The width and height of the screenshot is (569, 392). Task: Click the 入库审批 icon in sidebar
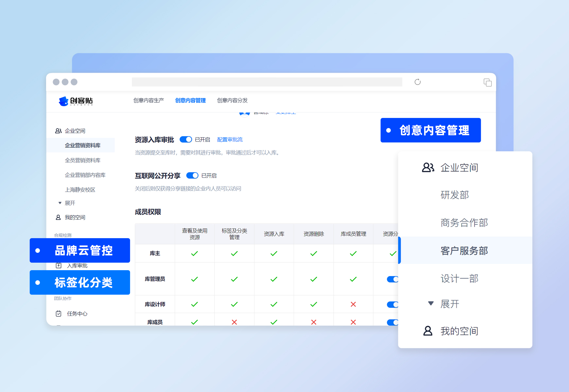(59, 266)
